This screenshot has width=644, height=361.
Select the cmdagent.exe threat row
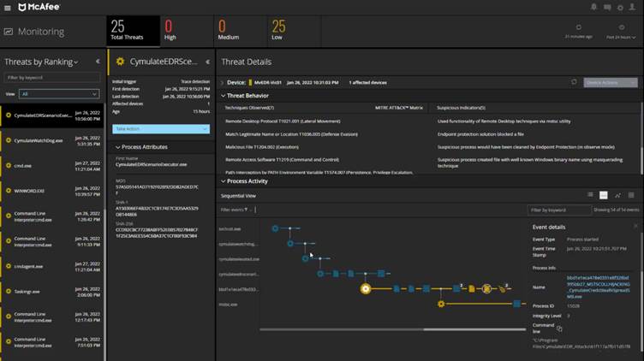click(x=52, y=266)
